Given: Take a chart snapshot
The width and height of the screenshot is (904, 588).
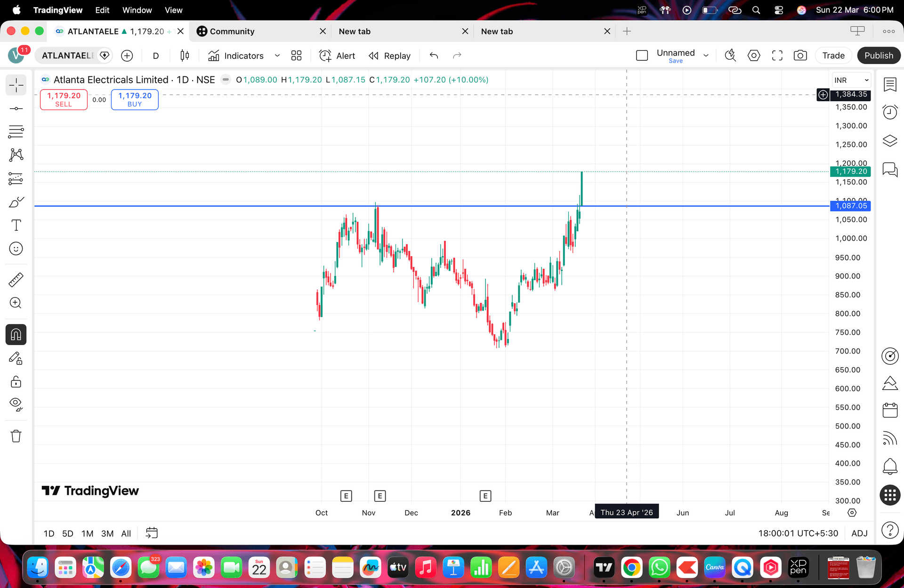Looking at the screenshot, I should point(800,56).
